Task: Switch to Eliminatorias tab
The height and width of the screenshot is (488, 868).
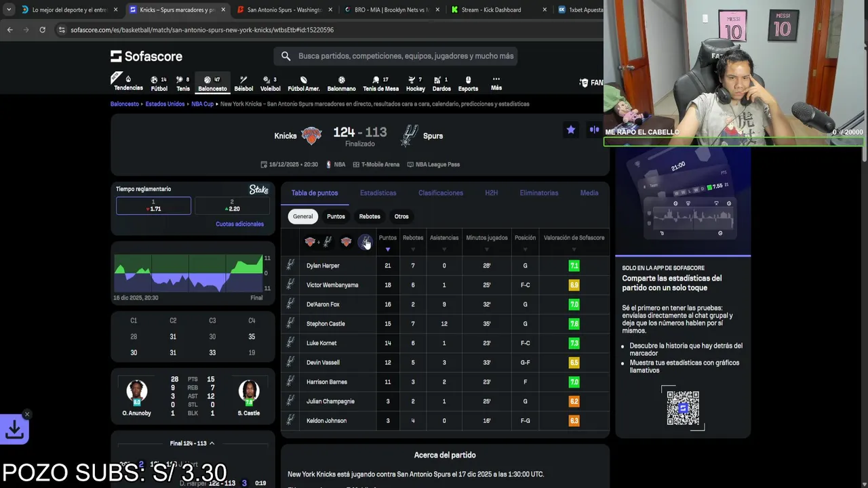Action: point(539,193)
